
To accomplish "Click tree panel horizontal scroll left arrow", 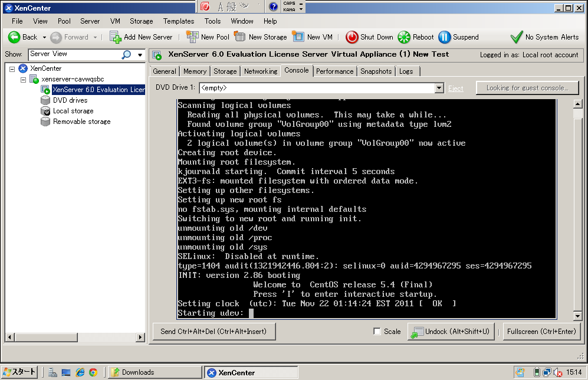I will click(x=10, y=338).
